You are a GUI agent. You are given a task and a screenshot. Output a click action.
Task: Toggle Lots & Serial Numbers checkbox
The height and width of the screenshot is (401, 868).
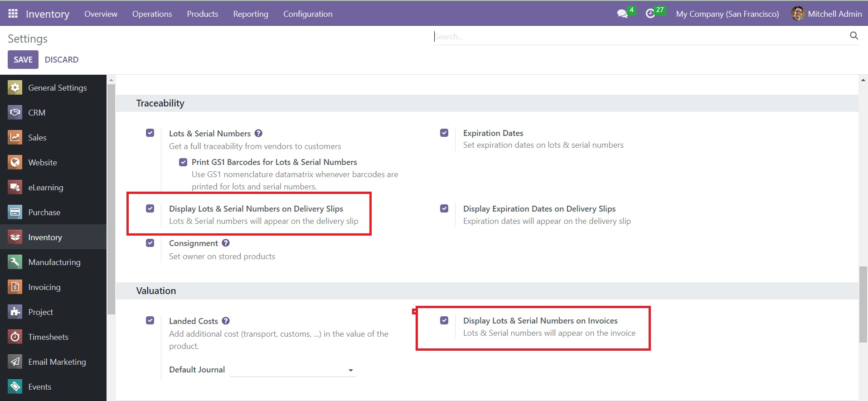coord(150,133)
